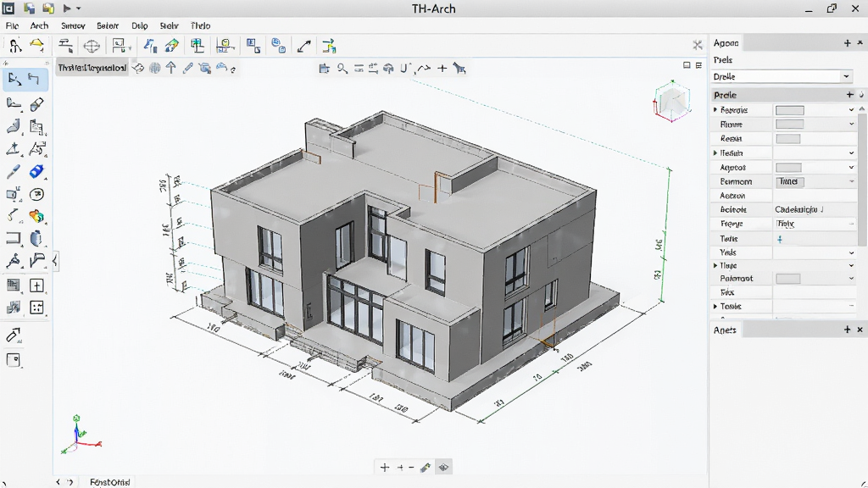868x488 pixels.
Task: Expand the "Ilefuih" row triangle
Action: (715, 152)
